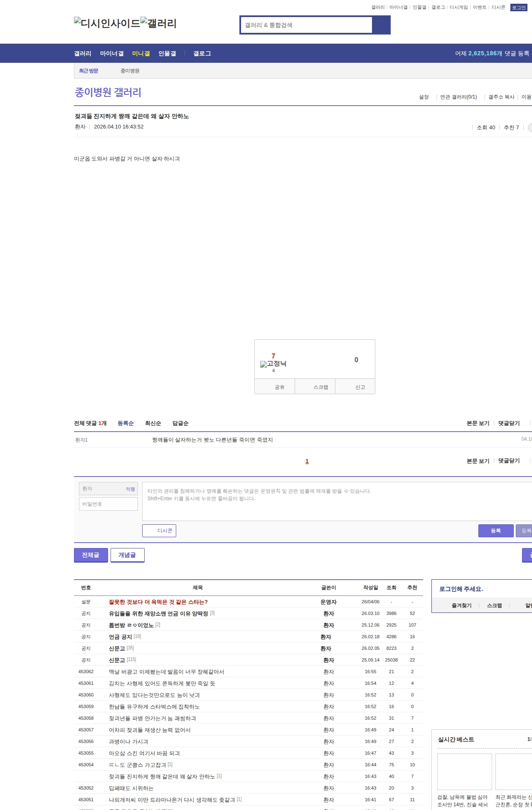Collapse comments using the upper 댓글닫기
Screen dimensions: 532x810
pos(509,423)
